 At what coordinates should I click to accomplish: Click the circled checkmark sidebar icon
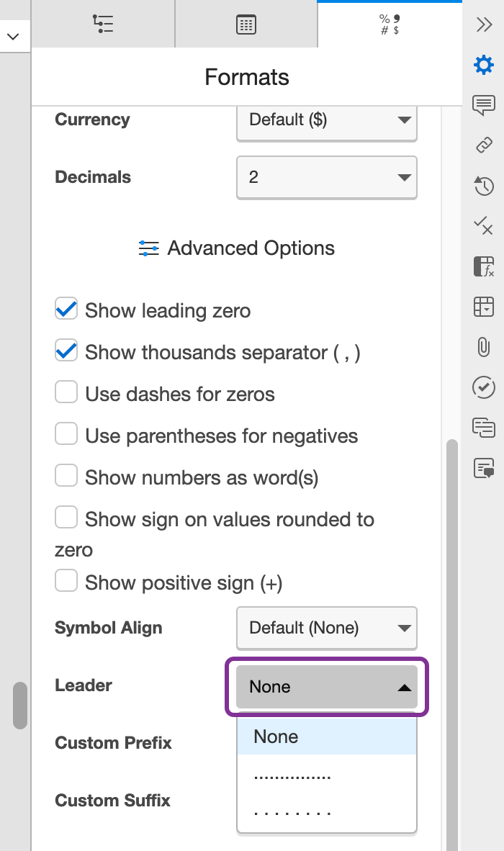tap(484, 387)
